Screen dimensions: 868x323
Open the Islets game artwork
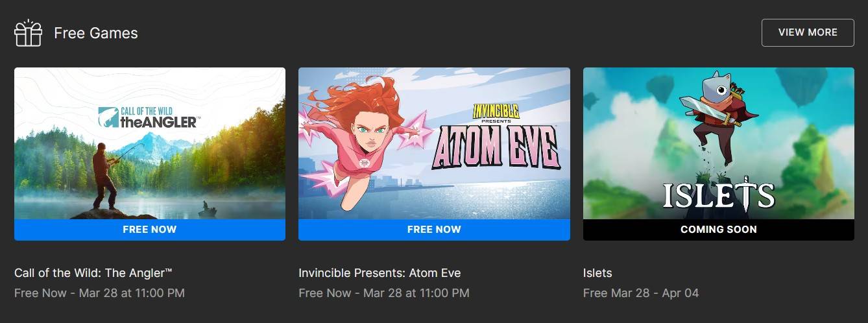719,143
